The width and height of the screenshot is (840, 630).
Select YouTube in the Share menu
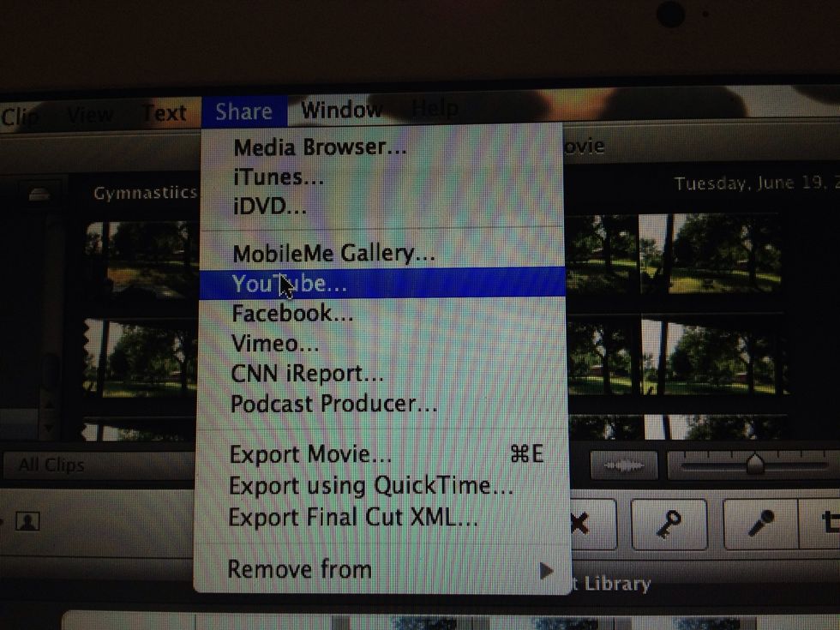[381, 283]
